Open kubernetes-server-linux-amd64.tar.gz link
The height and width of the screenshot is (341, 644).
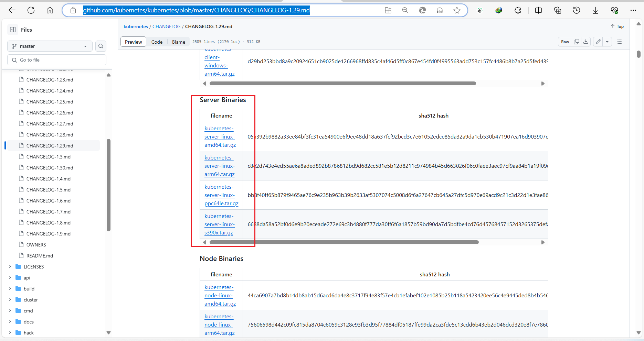click(220, 136)
